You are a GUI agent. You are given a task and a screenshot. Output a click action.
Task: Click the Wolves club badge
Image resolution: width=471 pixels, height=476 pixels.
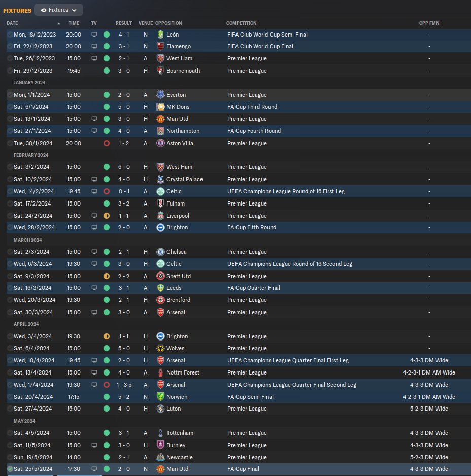(160, 348)
